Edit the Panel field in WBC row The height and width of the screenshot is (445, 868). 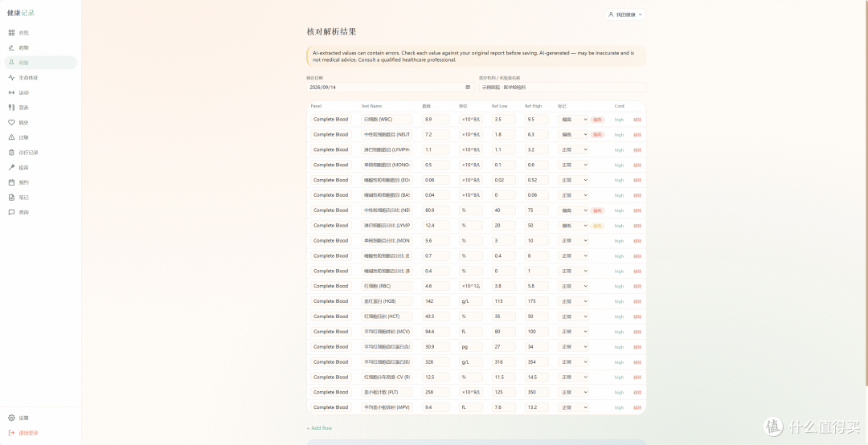pos(331,120)
